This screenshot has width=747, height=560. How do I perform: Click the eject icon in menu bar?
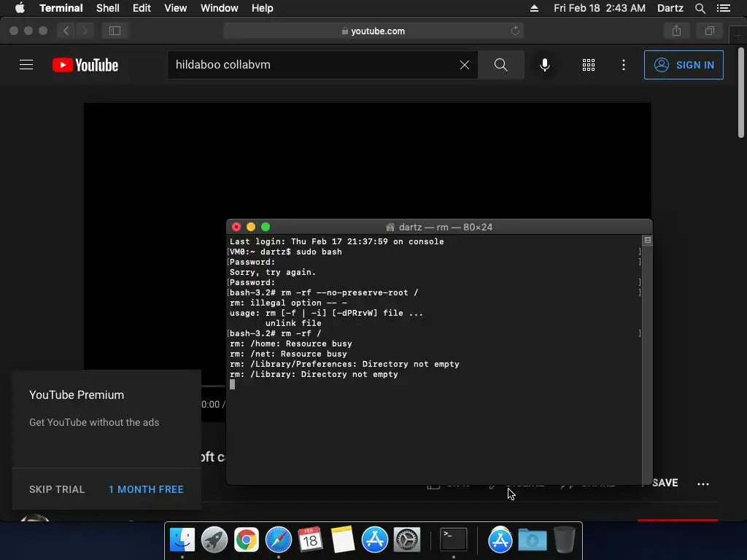pos(534,8)
